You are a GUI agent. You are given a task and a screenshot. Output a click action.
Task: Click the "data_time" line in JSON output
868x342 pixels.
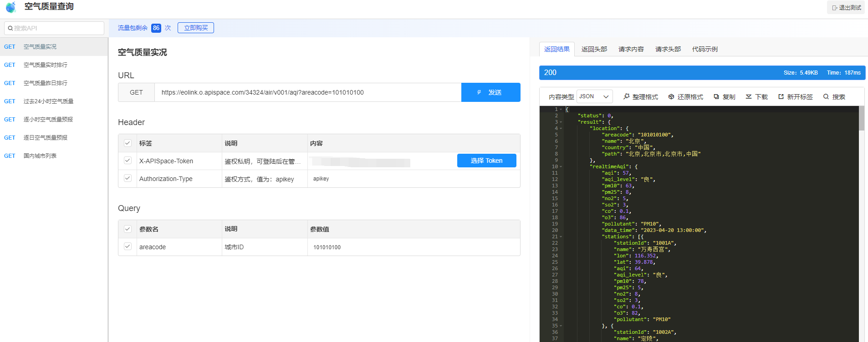[x=654, y=230]
